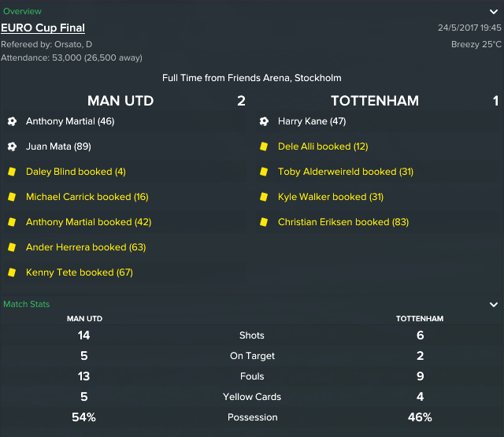The height and width of the screenshot is (437, 504).
Task: Click the yellow card icon for Christian Eriksen
Action: pyautogui.click(x=264, y=222)
